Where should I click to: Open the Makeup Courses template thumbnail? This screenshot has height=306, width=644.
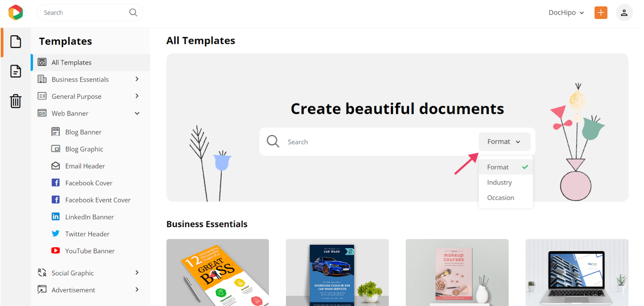point(457,273)
